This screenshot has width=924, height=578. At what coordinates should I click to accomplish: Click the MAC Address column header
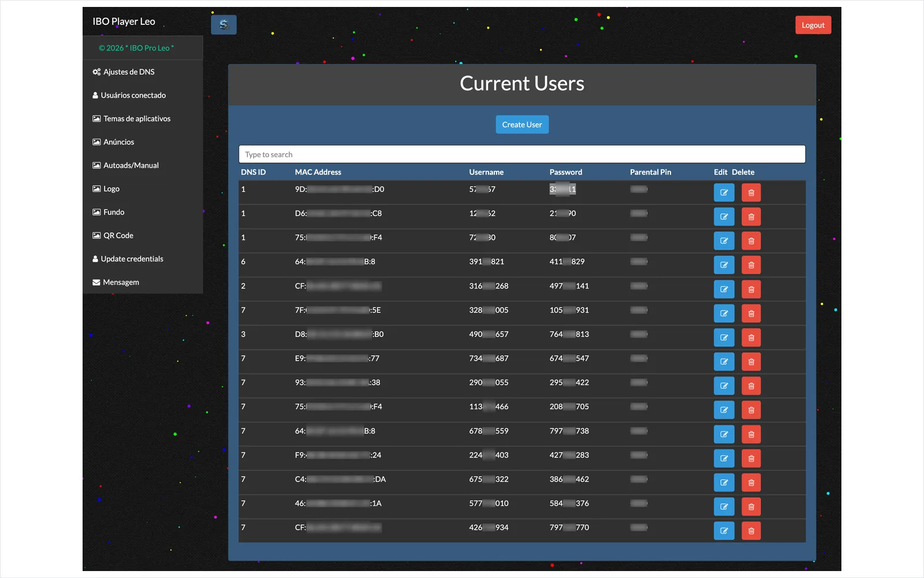[x=318, y=172]
